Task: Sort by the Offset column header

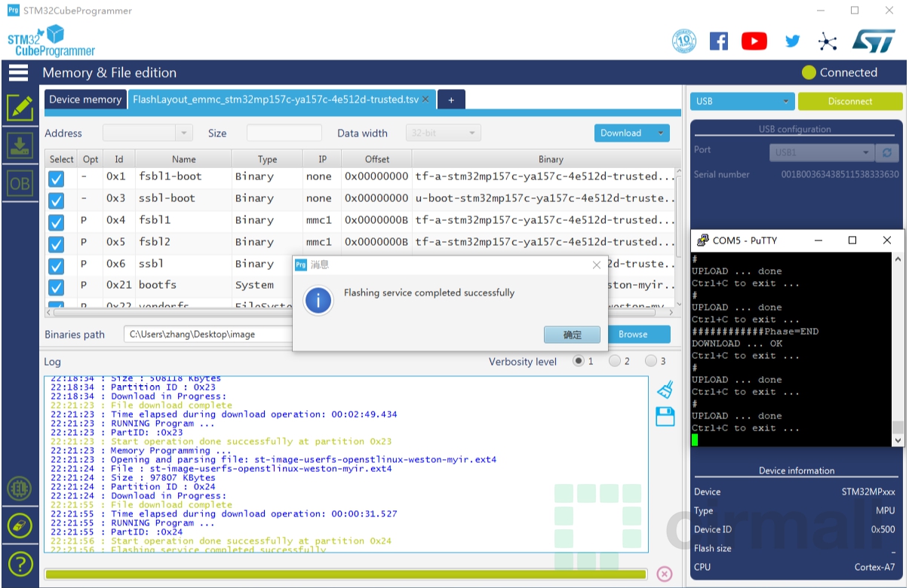Action: 377,159
